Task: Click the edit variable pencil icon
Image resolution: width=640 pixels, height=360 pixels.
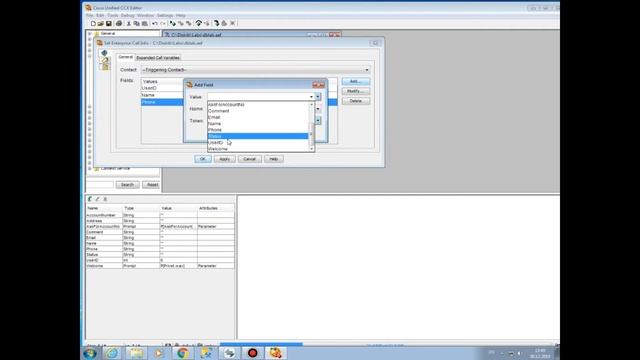Action: click(x=98, y=199)
